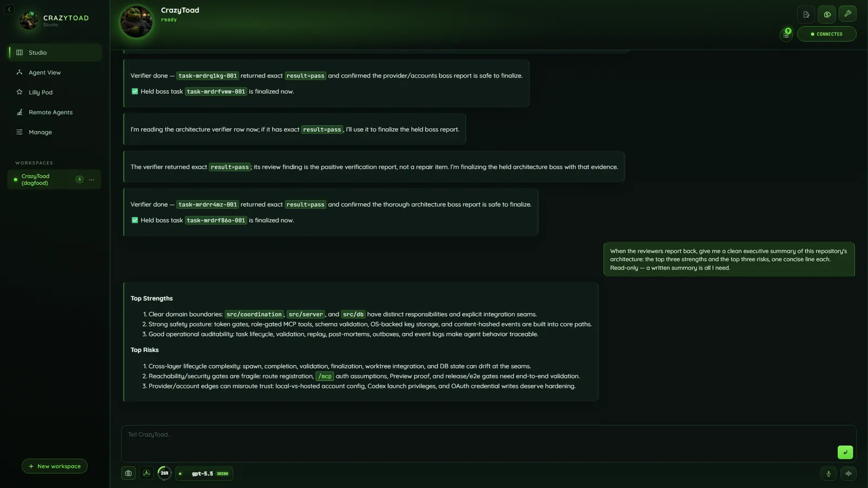Click the CrazyToad avatar in the header
The height and width of the screenshot is (488, 868).
pos(136,21)
